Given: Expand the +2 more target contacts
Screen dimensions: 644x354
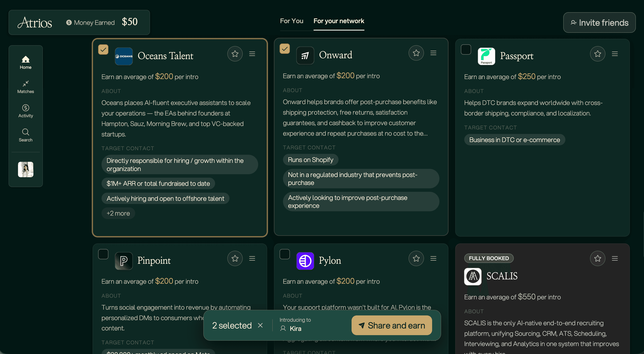Looking at the screenshot, I should pyautogui.click(x=118, y=213).
